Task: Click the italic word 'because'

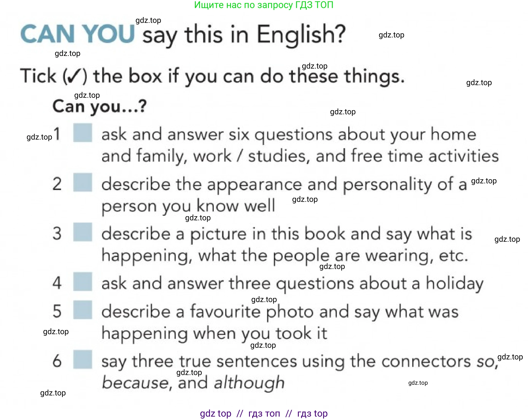Action: tap(135, 383)
